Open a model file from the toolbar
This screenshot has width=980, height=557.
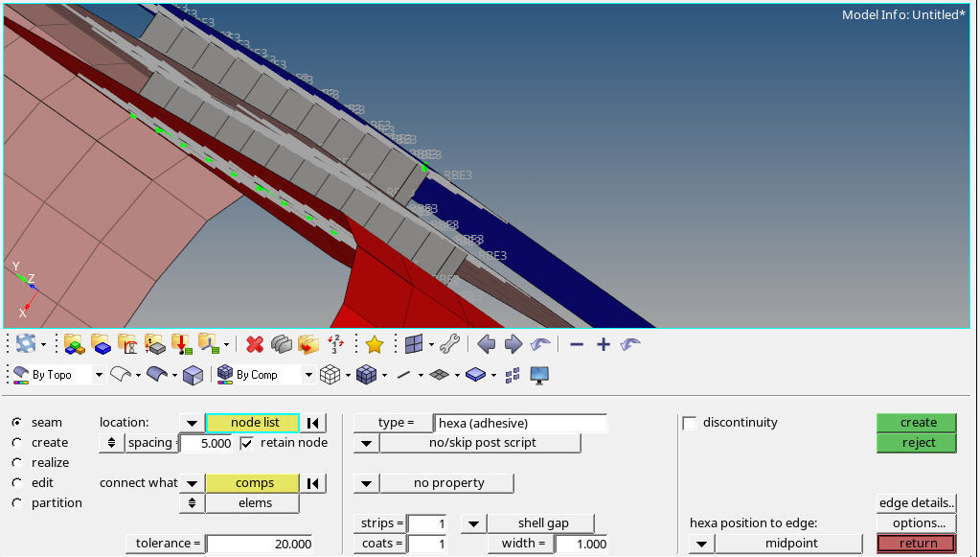(74, 343)
